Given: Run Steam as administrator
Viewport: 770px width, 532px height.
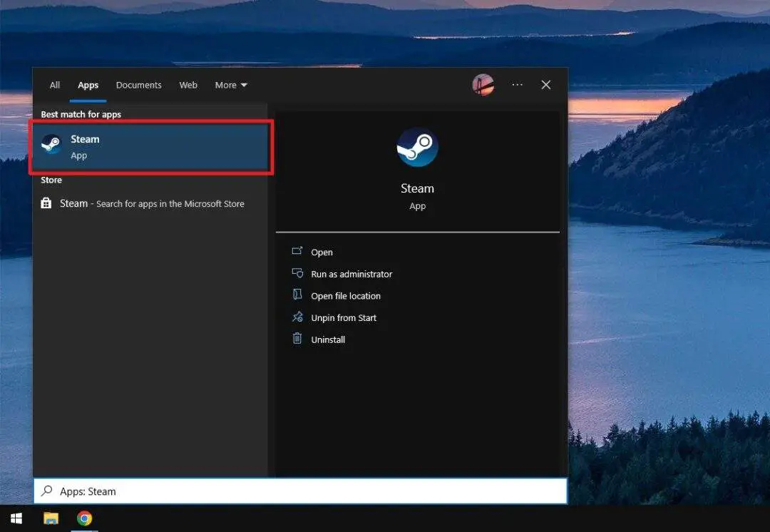Looking at the screenshot, I should (x=351, y=274).
